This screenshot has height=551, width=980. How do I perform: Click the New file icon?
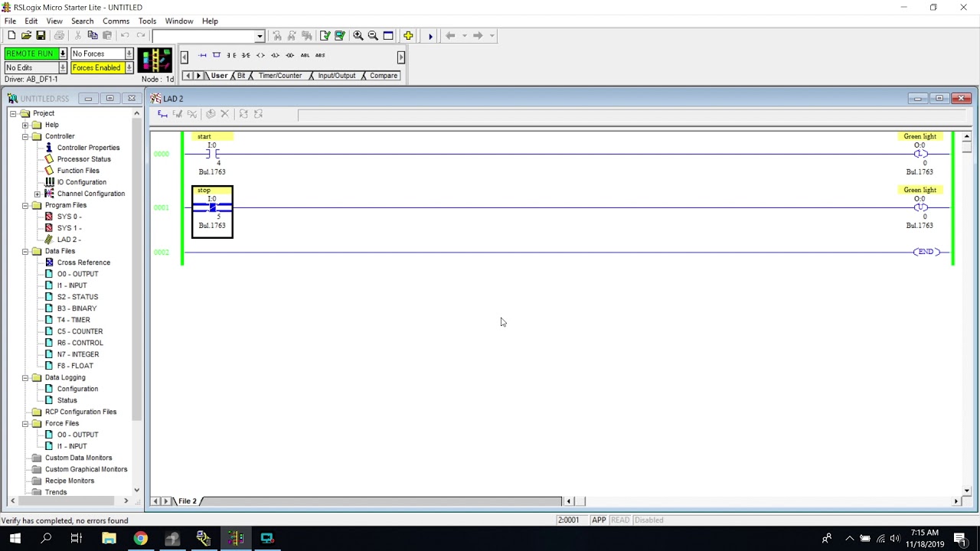pyautogui.click(x=11, y=35)
